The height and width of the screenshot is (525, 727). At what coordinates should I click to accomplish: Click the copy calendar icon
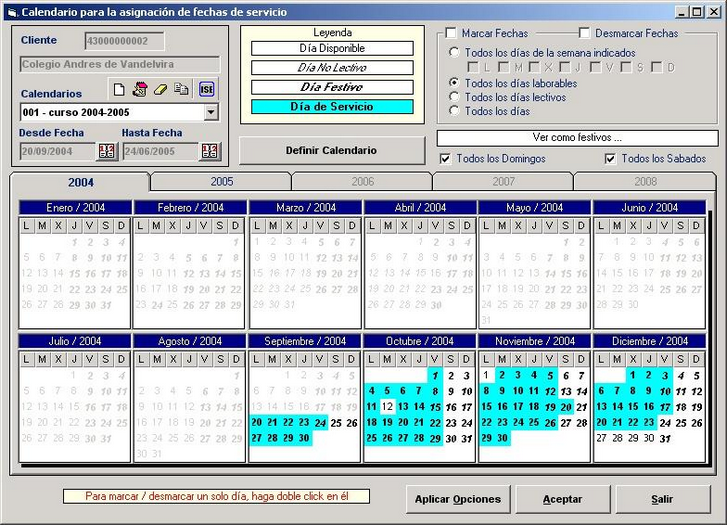181,89
